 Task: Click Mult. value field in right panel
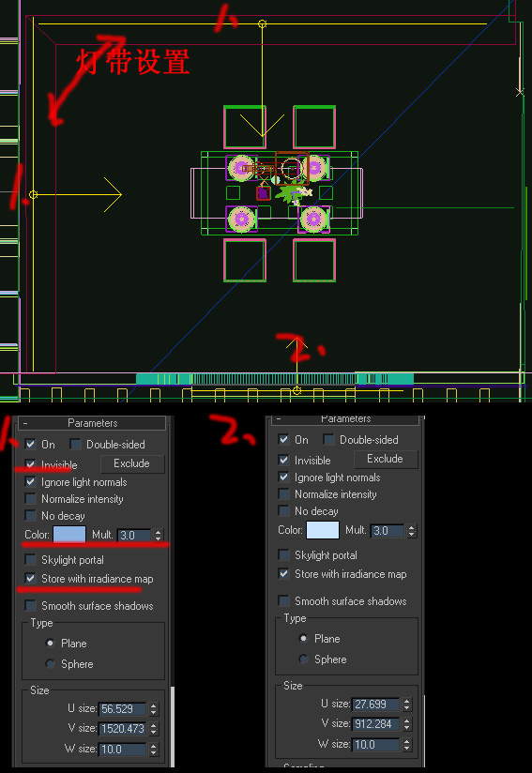388,530
